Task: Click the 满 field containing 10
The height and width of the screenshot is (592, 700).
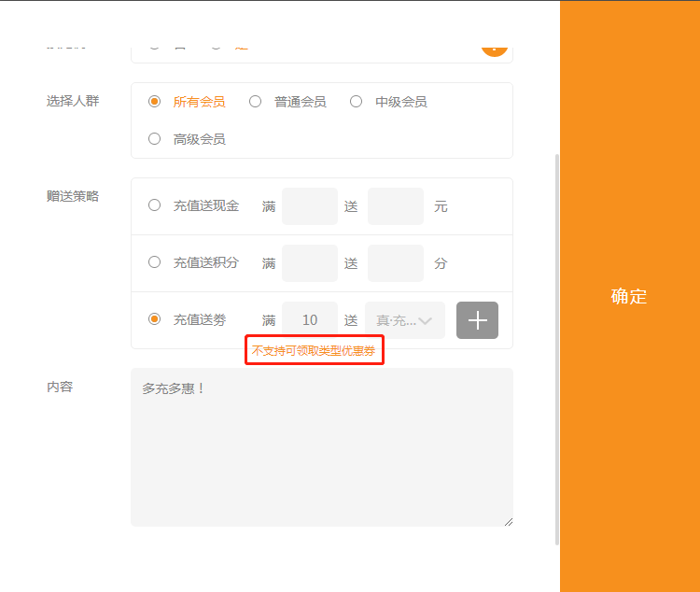Action: pos(309,320)
